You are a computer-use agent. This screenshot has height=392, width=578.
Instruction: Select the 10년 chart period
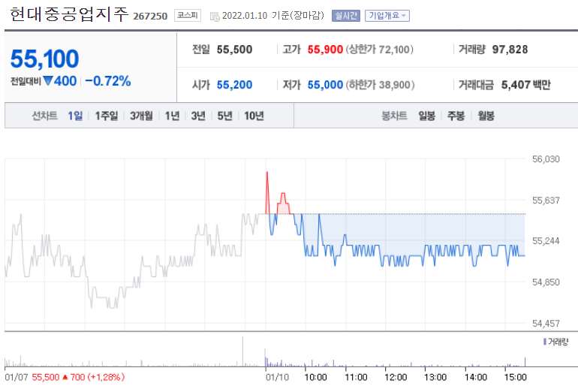[x=254, y=116]
